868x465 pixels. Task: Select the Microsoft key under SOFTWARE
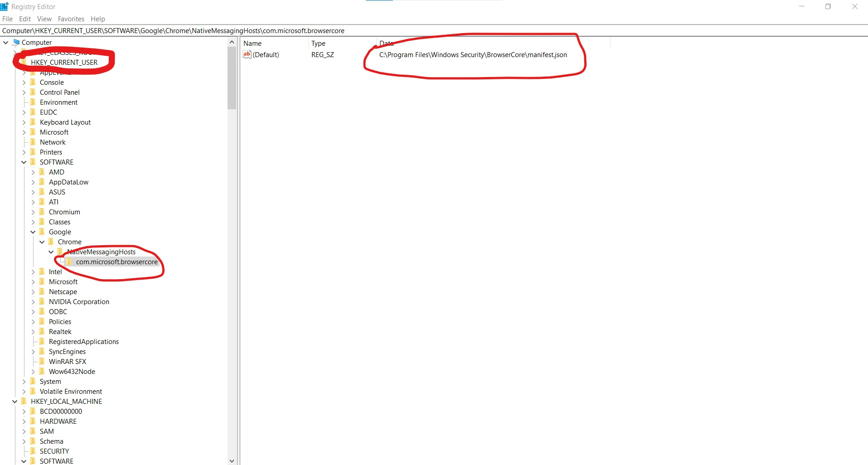(x=63, y=282)
